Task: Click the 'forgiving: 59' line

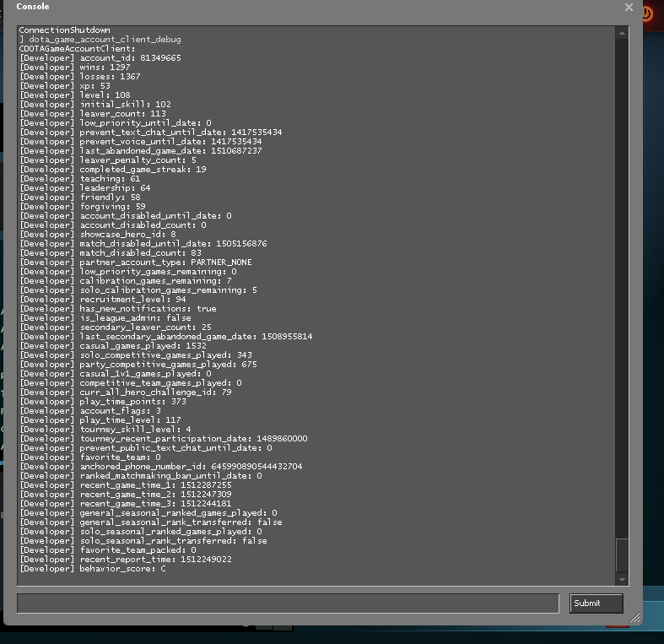Action: (83, 207)
